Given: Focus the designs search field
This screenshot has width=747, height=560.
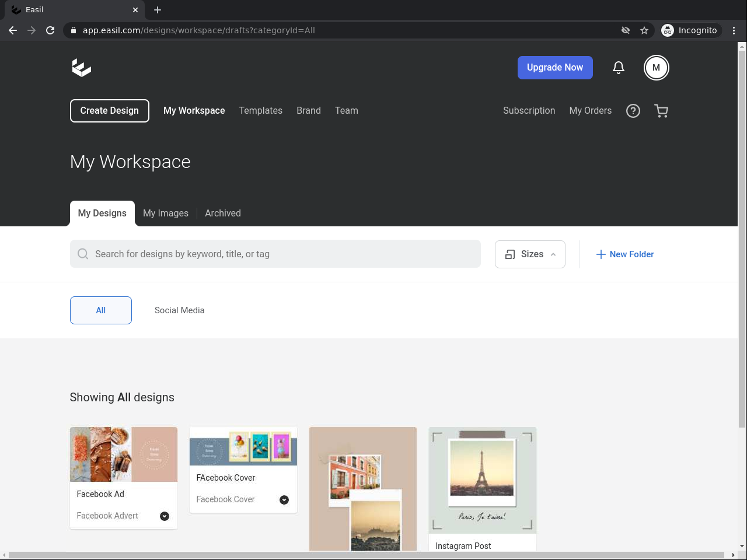Looking at the screenshot, I should pyautogui.click(x=275, y=254).
